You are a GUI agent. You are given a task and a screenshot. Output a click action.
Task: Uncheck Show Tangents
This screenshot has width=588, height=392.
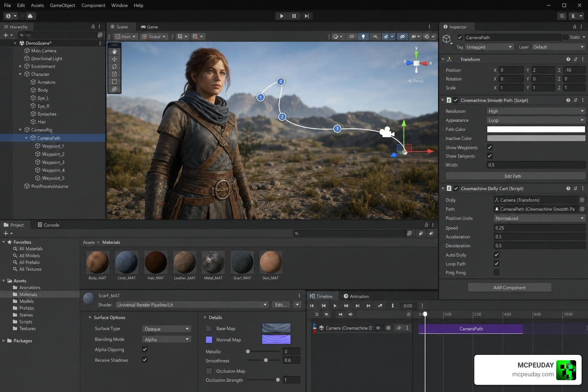pyautogui.click(x=490, y=156)
